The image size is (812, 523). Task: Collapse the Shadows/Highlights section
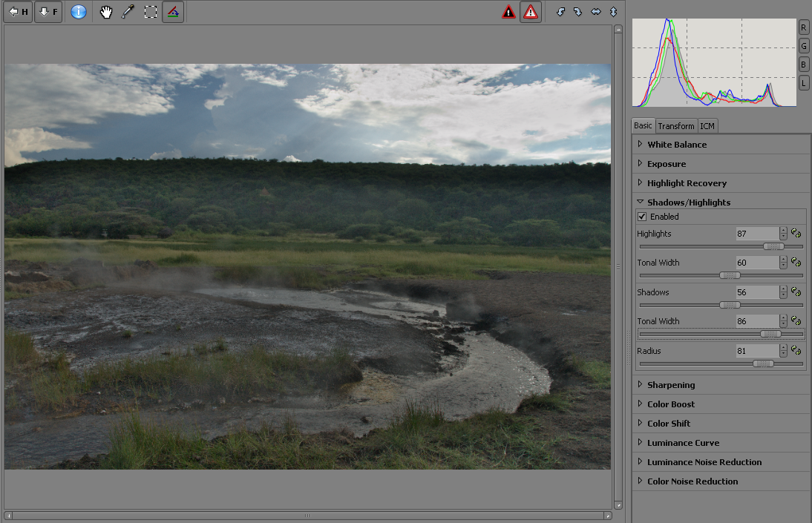coord(688,203)
